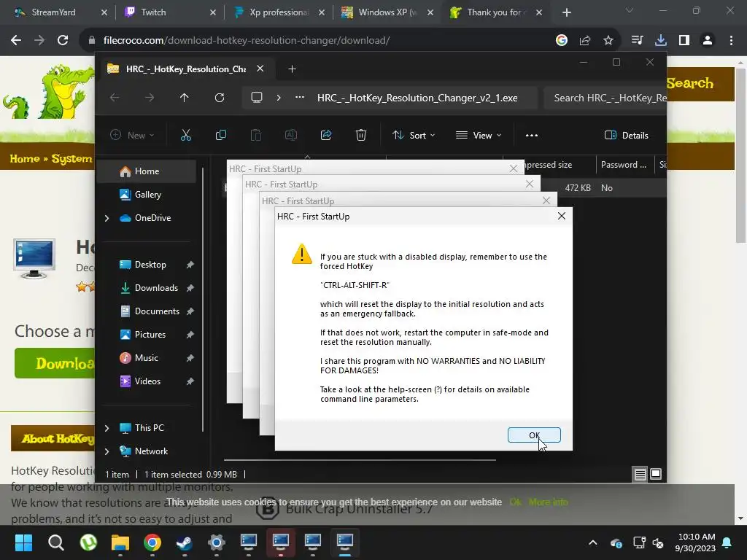This screenshot has height=560, width=747.
Task: Close the HRC_-_HotKey_Resolution_Cha Explorer tab
Action: click(x=260, y=69)
